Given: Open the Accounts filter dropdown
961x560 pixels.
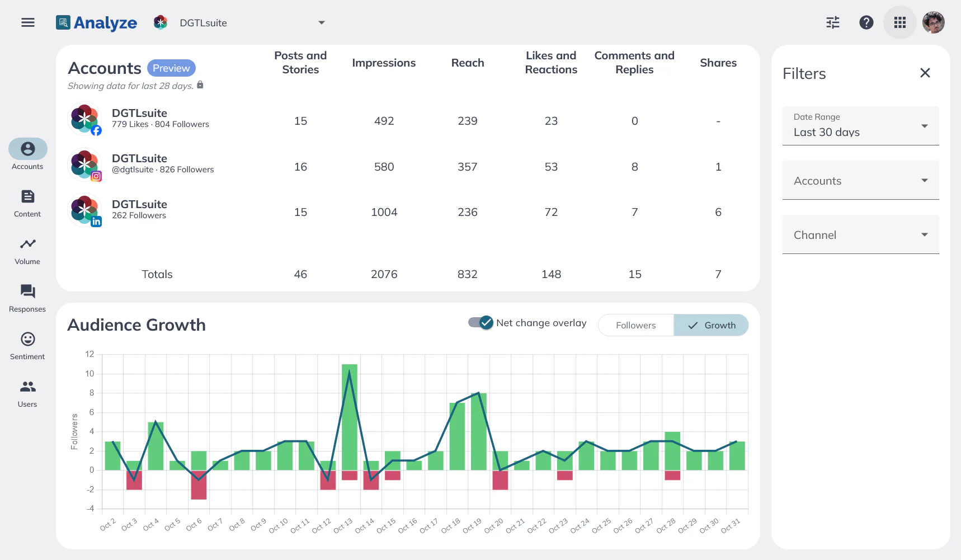Looking at the screenshot, I should coord(860,180).
